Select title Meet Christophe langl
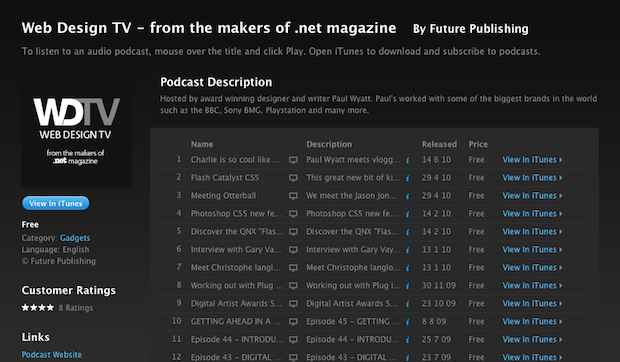This screenshot has height=362, width=620. click(236, 268)
